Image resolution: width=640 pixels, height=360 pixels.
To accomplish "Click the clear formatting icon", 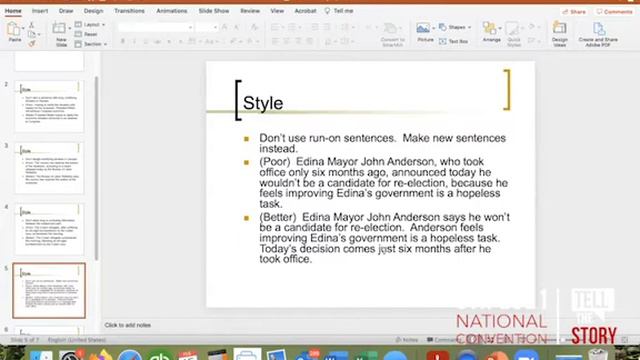I will pyautogui.click(x=254, y=27).
